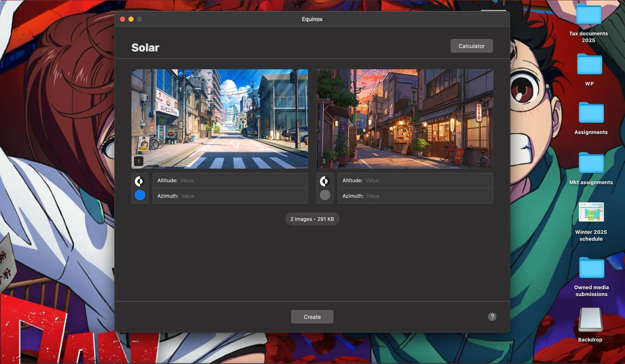Select the daytime street thumbnail

pyautogui.click(x=219, y=119)
